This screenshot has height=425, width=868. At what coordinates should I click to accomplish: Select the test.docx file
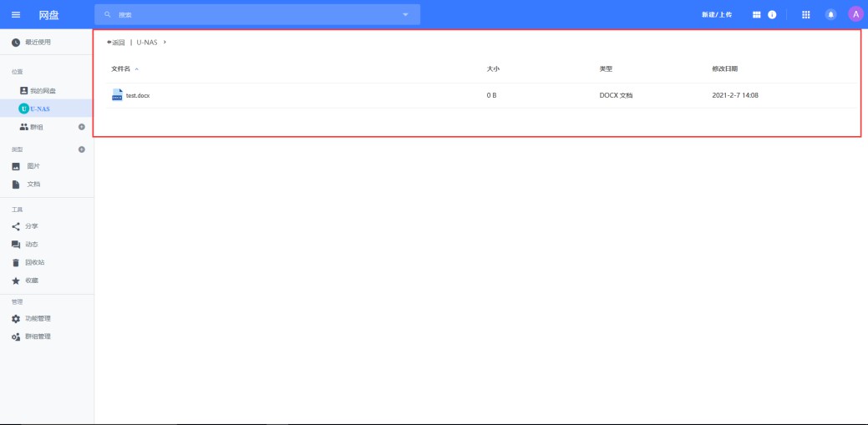pyautogui.click(x=137, y=95)
